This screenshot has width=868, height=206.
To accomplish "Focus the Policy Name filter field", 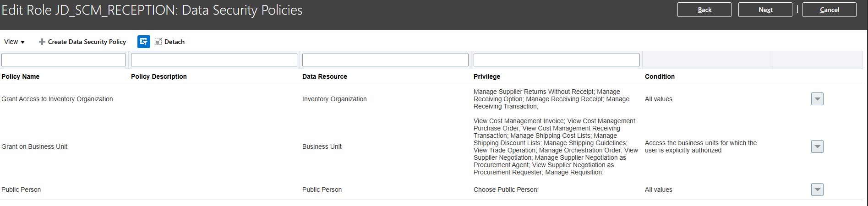I will 64,60.
